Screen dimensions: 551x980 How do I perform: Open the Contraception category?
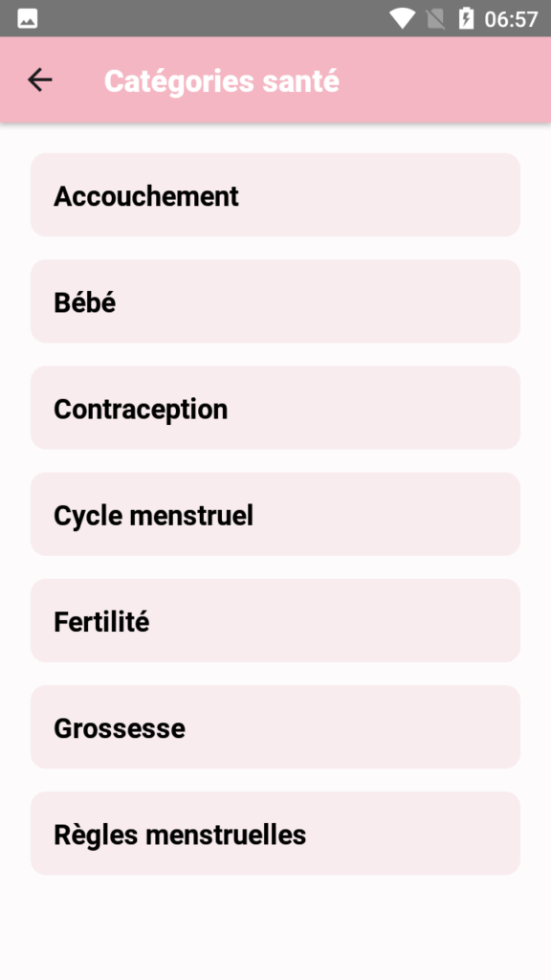275,408
